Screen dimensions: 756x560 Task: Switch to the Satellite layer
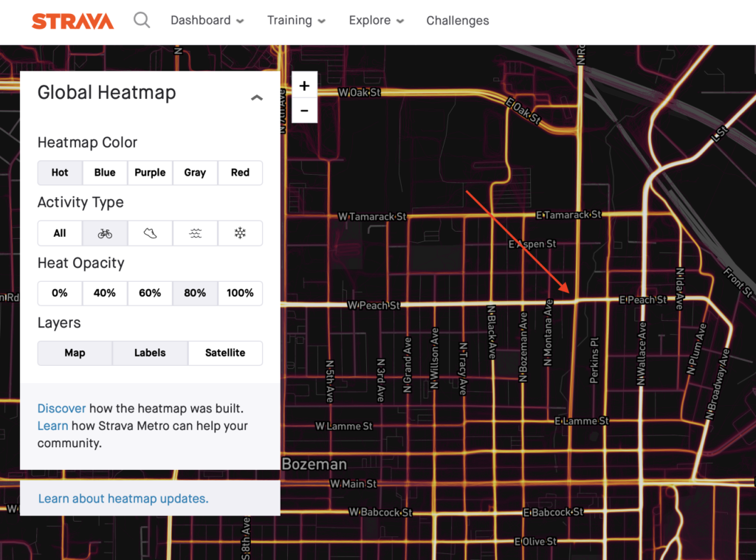[x=225, y=353]
